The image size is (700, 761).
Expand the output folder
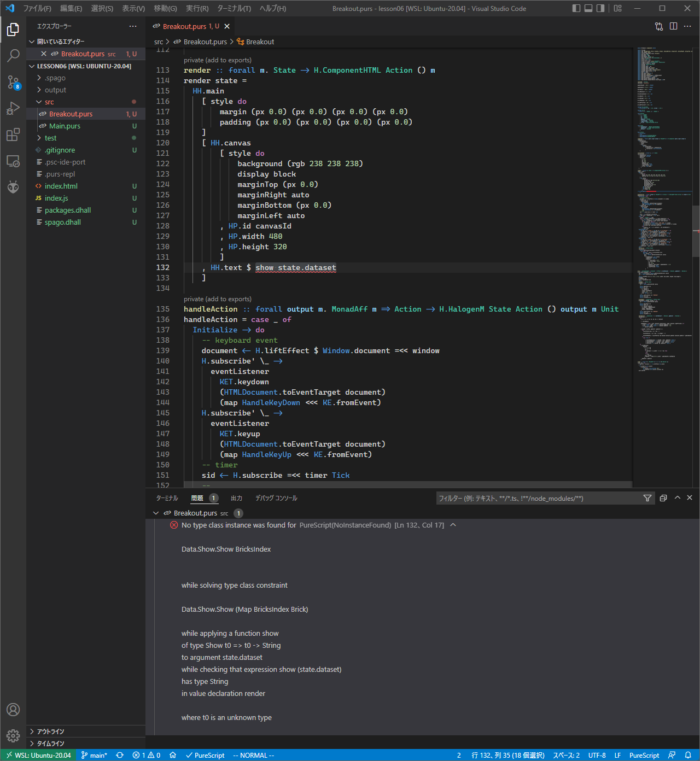pyautogui.click(x=55, y=90)
